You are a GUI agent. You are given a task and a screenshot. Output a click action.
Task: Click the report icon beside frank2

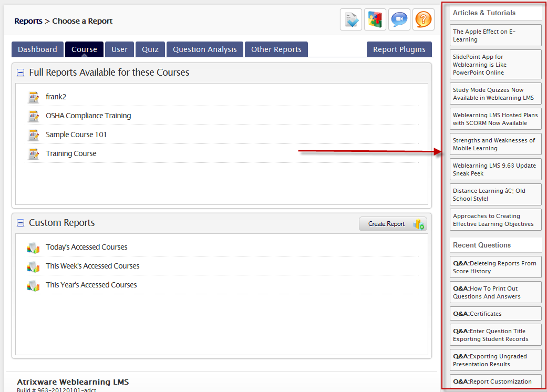click(x=34, y=97)
